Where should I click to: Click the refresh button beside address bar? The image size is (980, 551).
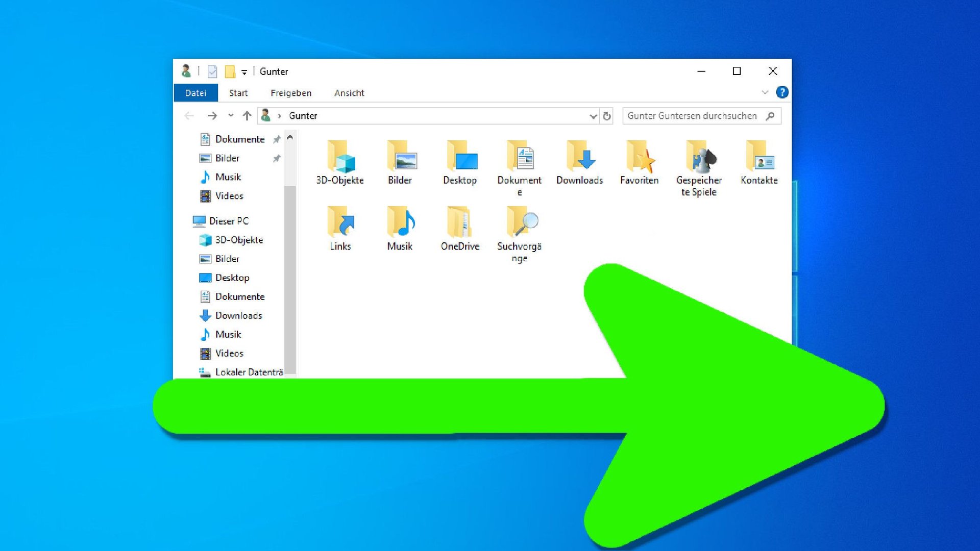point(607,116)
